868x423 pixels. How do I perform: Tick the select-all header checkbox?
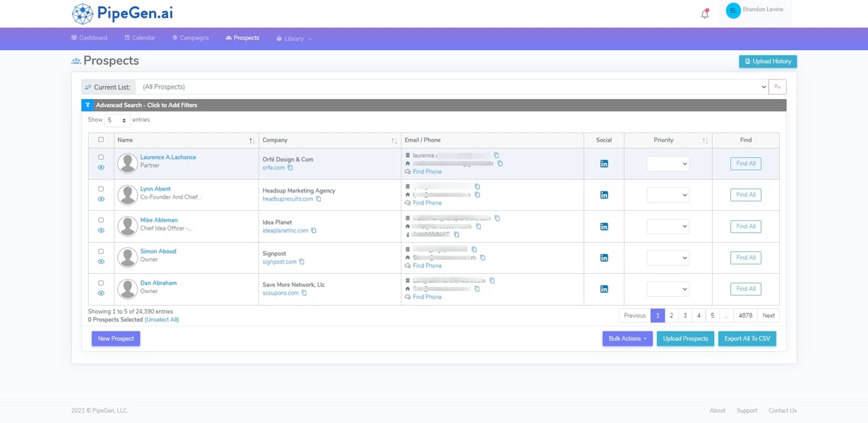[x=101, y=140]
